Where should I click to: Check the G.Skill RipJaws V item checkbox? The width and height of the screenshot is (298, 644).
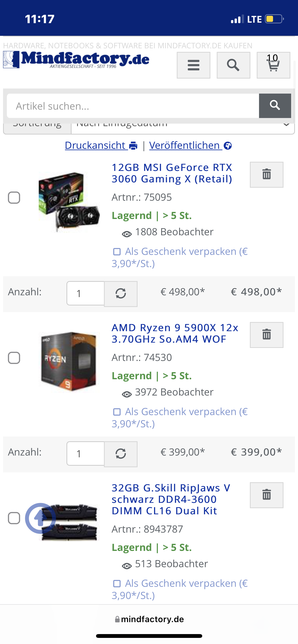[x=14, y=518]
